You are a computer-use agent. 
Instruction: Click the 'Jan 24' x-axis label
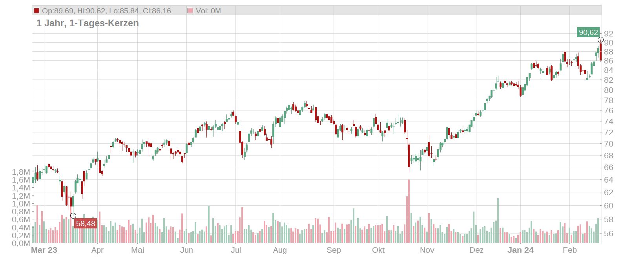click(x=520, y=250)
